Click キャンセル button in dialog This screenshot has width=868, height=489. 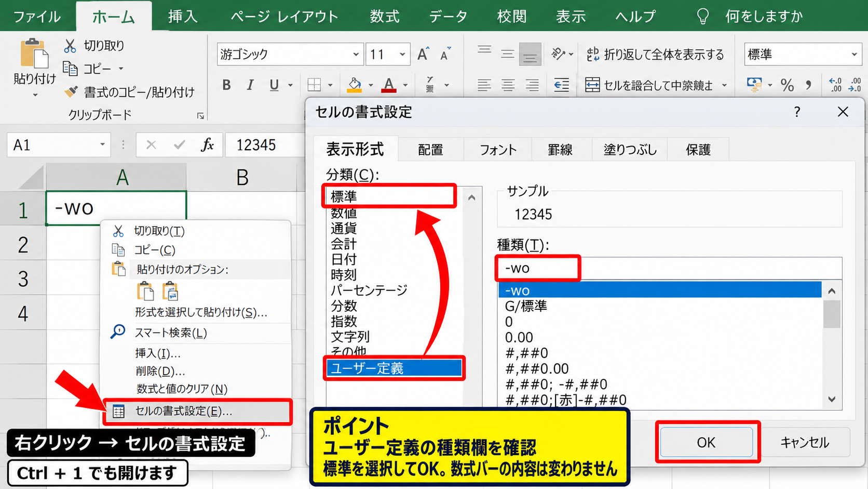point(805,442)
